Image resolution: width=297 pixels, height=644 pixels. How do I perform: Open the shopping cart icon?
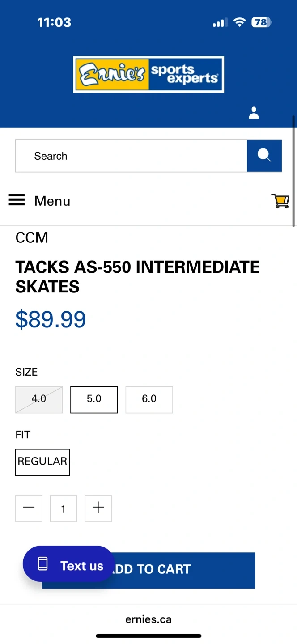point(280,201)
